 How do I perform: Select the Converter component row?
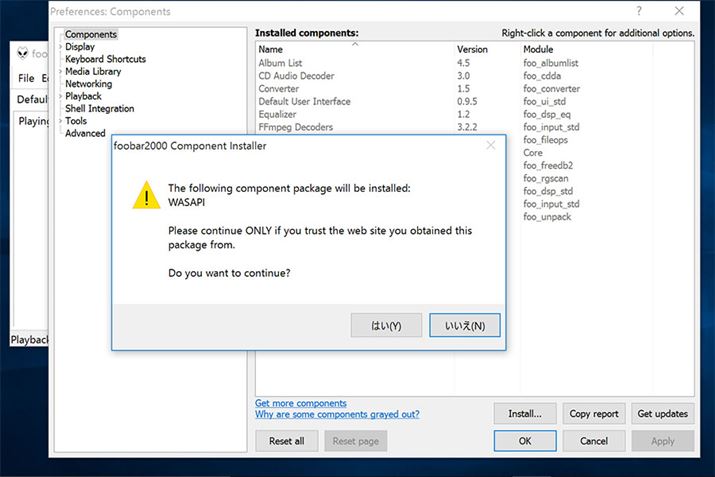coord(474,88)
